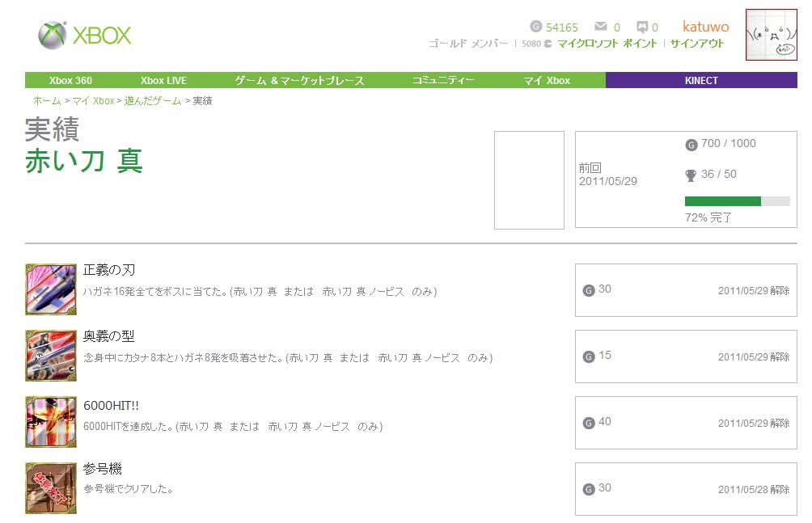
Task: Open the コミュニティー menu
Action: pyautogui.click(x=443, y=80)
